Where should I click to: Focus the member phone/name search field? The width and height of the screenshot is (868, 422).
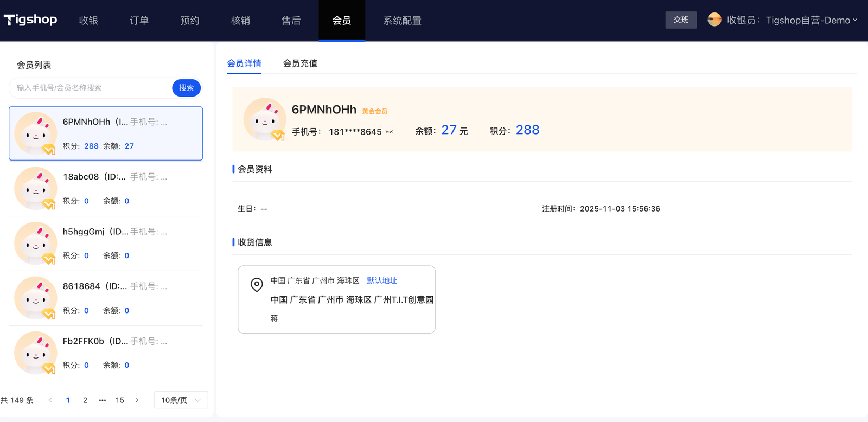pyautogui.click(x=90, y=88)
